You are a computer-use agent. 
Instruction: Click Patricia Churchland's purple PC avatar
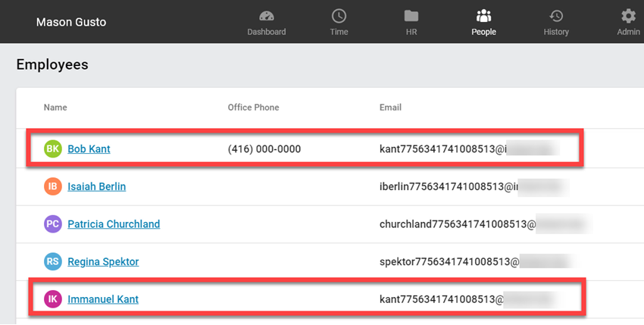pos(53,224)
